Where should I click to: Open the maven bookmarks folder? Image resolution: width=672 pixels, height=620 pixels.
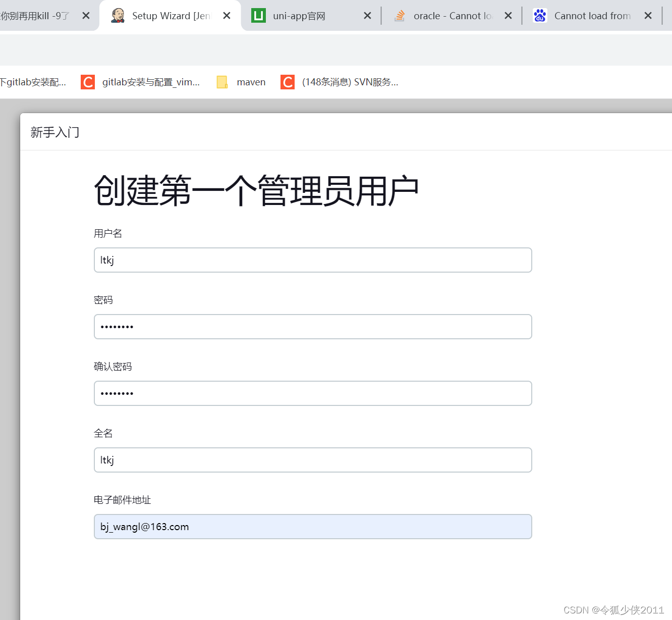[241, 82]
